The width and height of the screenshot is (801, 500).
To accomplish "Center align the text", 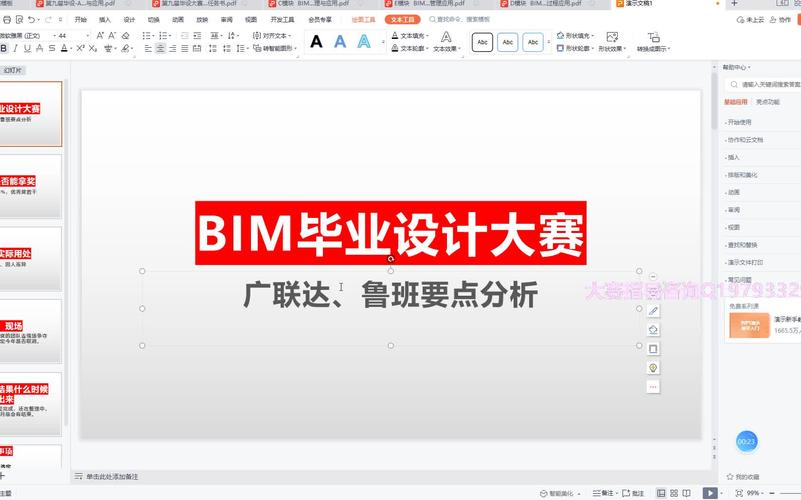I will point(160,49).
